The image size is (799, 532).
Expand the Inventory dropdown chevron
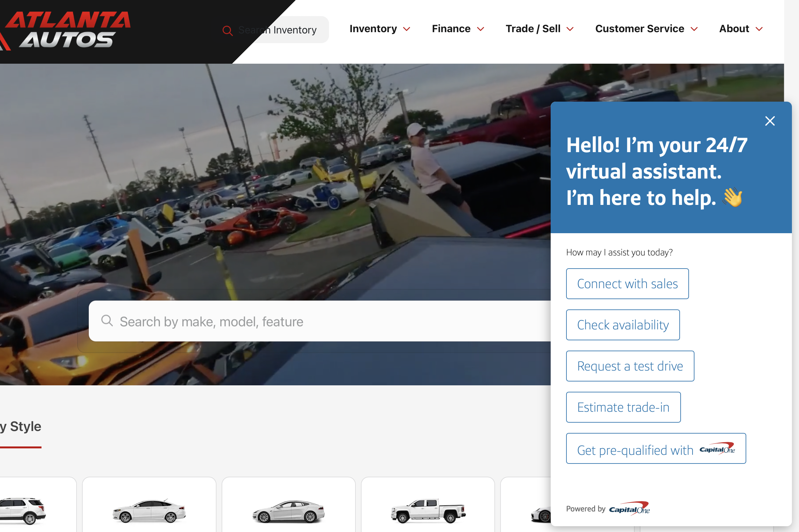[x=407, y=29]
